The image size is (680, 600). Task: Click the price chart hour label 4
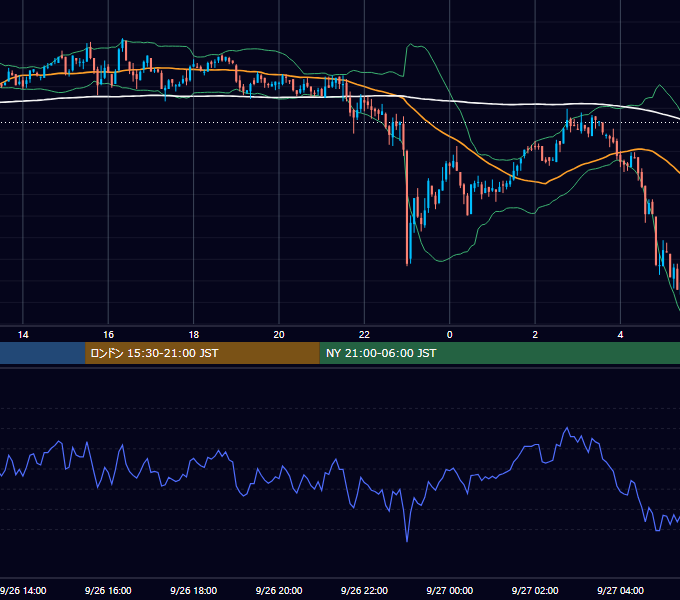(621, 334)
